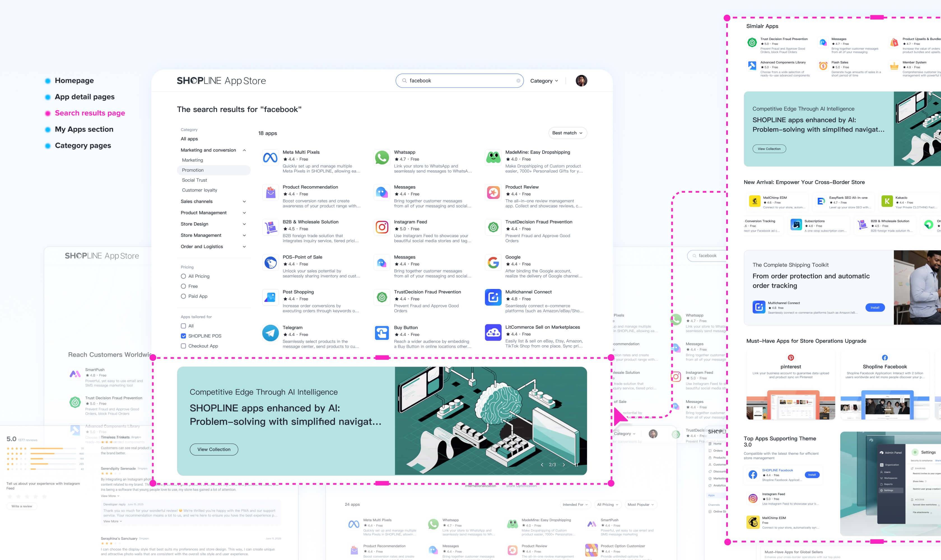Open the Multichannel Connect app icon
The height and width of the screenshot is (560, 941).
click(x=493, y=297)
